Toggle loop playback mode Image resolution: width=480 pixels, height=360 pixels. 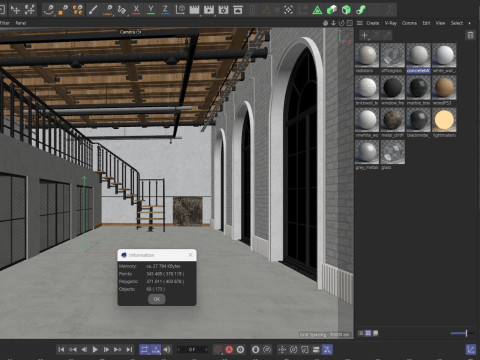coord(144,349)
